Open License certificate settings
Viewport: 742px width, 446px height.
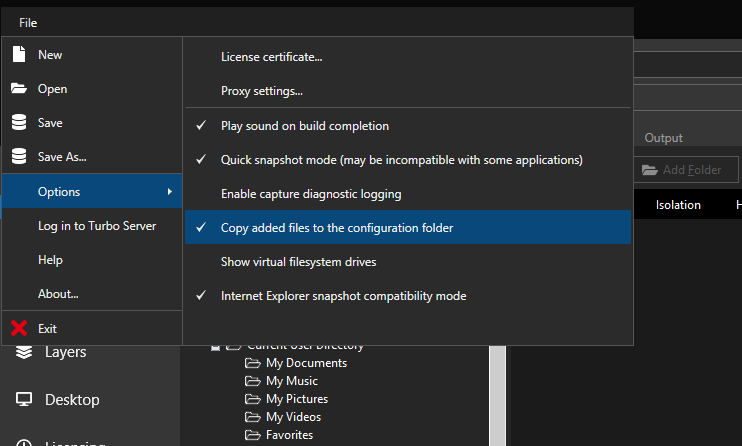click(271, 57)
